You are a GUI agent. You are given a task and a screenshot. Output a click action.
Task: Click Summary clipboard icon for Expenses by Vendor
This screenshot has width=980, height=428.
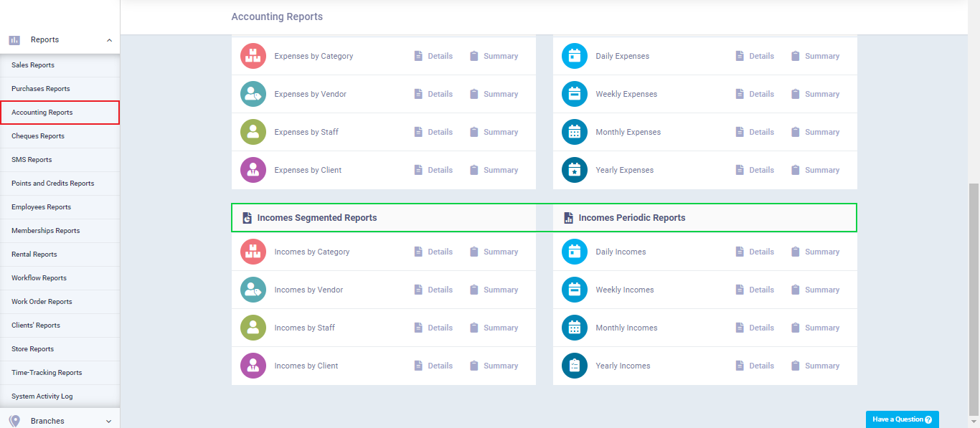(473, 94)
